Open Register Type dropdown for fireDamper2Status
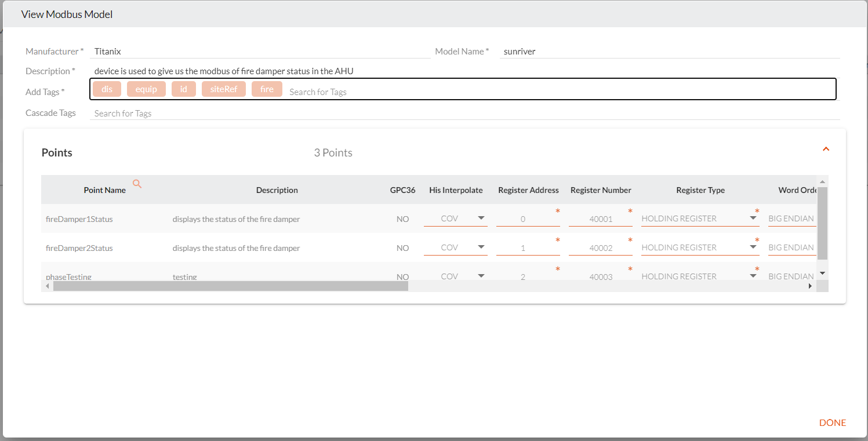The height and width of the screenshot is (441, 868). [700, 247]
